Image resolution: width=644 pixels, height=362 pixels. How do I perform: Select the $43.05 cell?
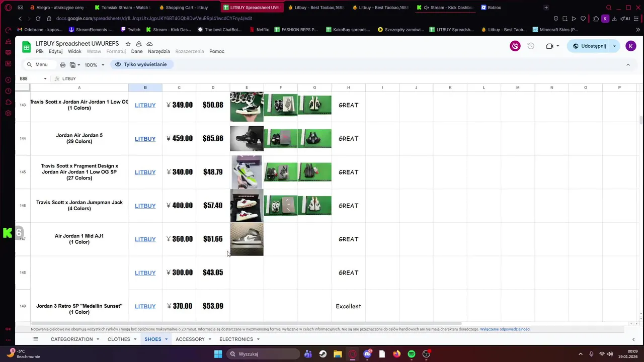click(x=213, y=273)
